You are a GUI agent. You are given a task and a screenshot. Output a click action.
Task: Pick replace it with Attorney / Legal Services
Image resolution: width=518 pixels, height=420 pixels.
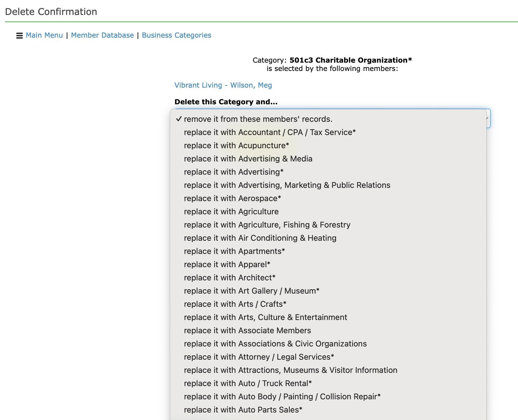[x=259, y=357]
